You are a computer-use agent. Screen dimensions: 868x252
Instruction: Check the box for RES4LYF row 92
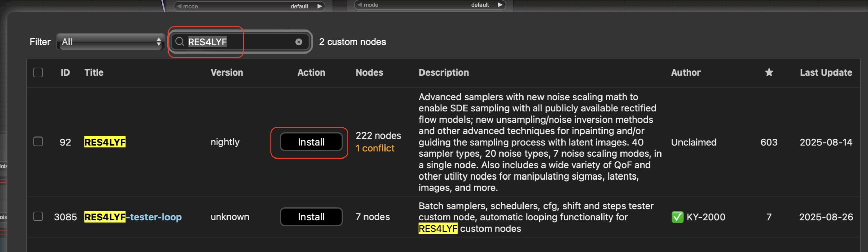click(38, 142)
